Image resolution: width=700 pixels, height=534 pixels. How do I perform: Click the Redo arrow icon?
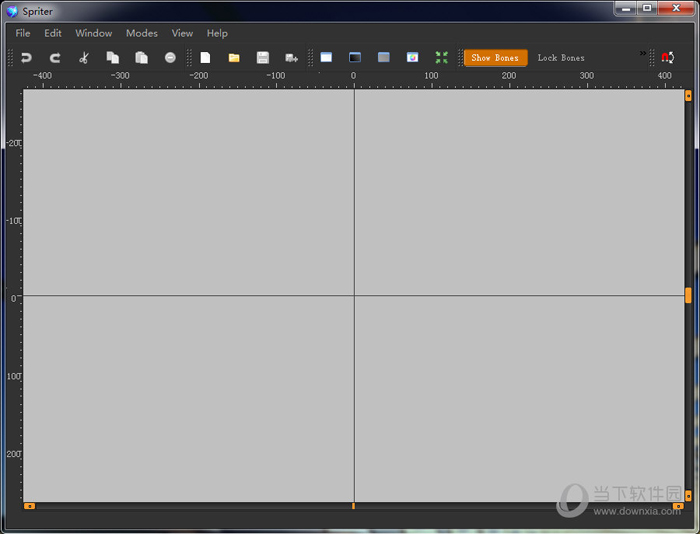(x=55, y=58)
